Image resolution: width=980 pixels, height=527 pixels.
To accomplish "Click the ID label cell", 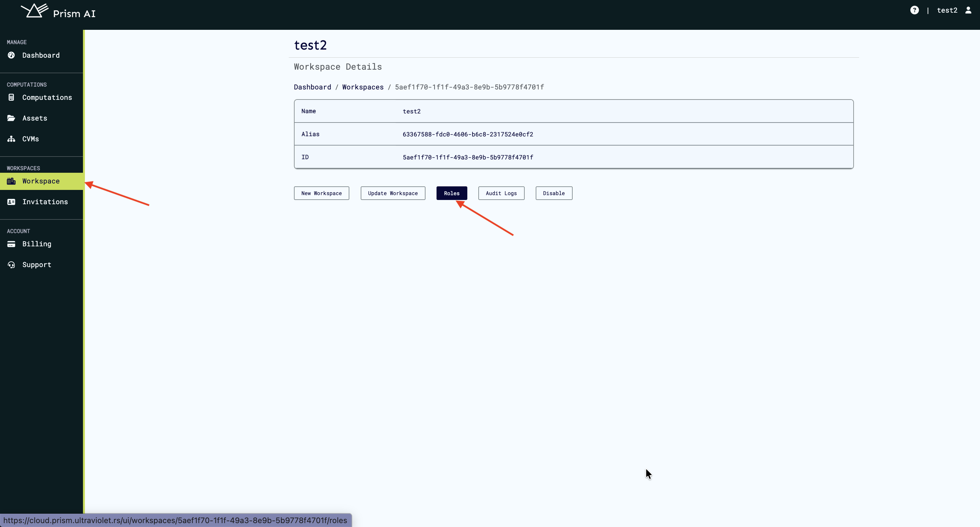I will (305, 157).
